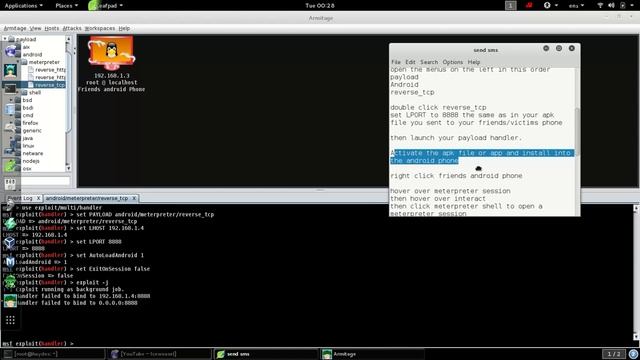Click text 'right click friends android phone'
640x360 pixels.
(456, 176)
